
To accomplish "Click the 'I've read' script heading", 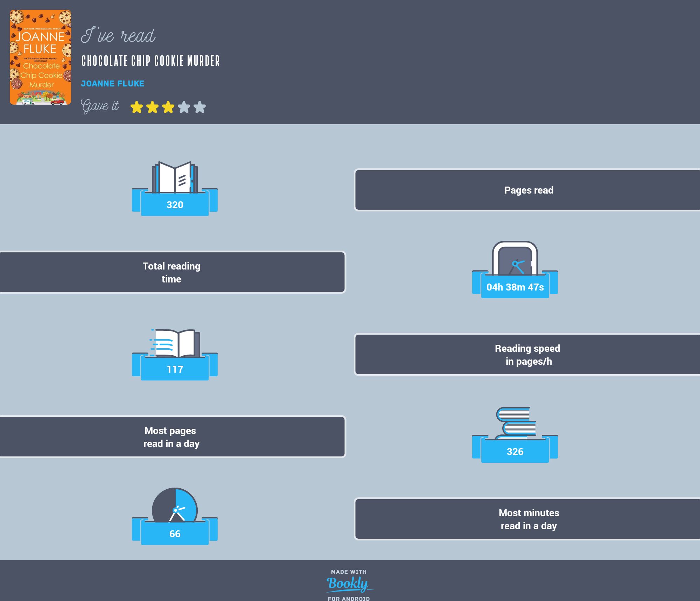I will click(x=118, y=35).
